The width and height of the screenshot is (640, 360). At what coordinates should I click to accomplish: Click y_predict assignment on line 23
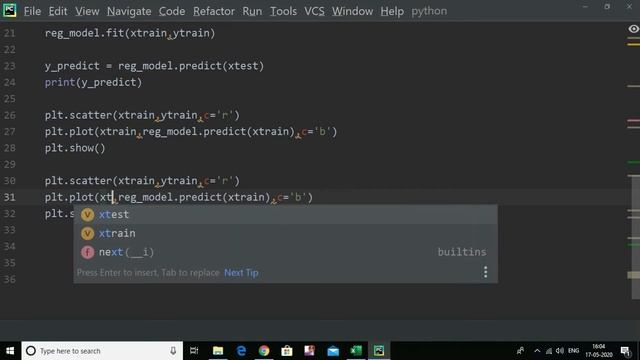154,66
